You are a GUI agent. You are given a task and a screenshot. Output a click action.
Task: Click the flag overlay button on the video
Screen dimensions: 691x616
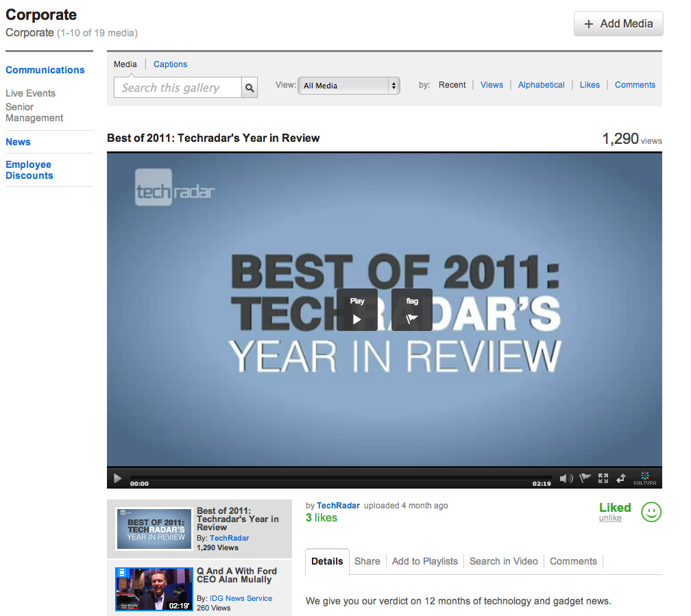click(x=412, y=310)
